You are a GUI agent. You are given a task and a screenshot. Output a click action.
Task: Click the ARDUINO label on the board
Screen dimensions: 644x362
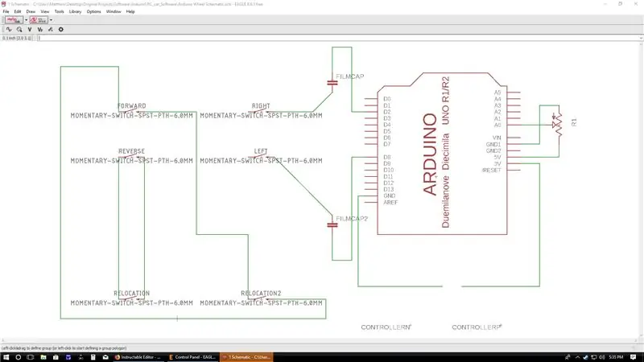(x=430, y=154)
